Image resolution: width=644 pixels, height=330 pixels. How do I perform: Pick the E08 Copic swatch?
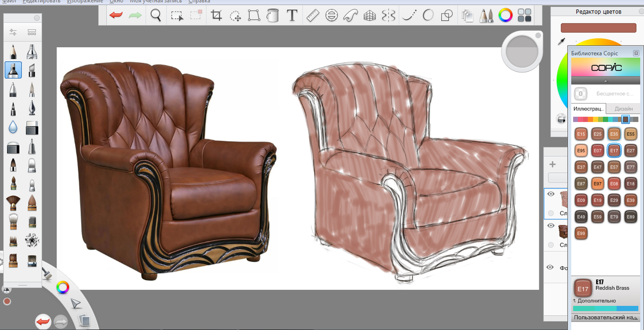[x=614, y=184]
